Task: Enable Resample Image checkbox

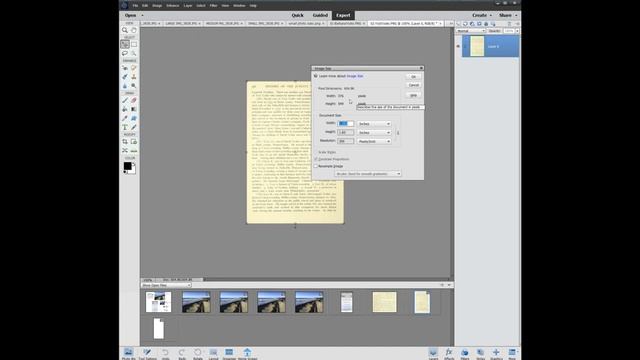Action: 316,167
